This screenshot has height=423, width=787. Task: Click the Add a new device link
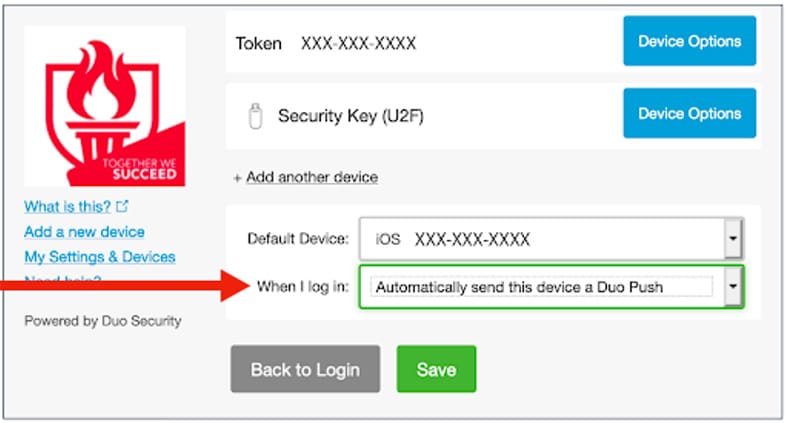coord(84,232)
